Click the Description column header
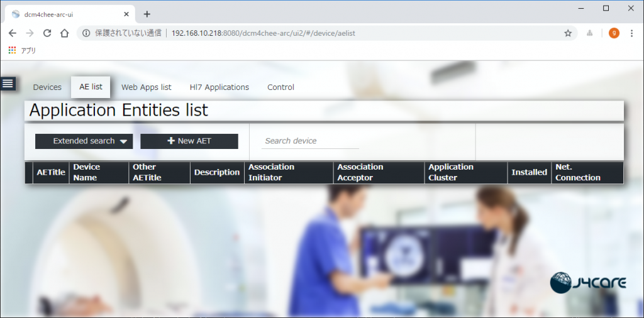 tap(217, 172)
